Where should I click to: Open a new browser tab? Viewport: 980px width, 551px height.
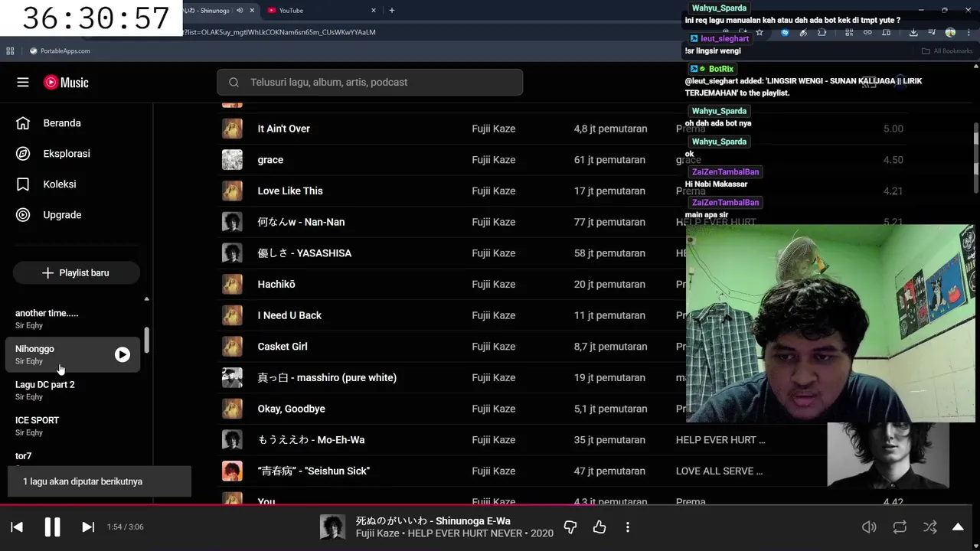click(x=392, y=11)
